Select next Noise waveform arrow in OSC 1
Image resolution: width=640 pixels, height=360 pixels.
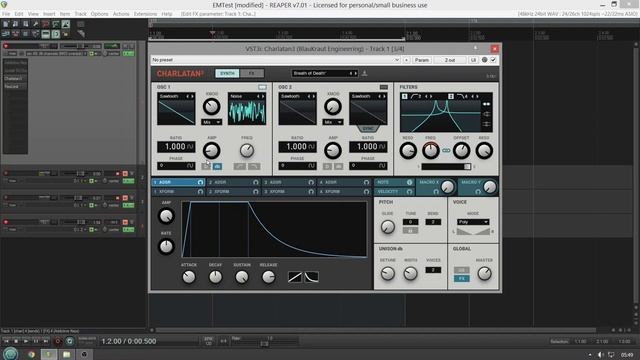[263, 96]
